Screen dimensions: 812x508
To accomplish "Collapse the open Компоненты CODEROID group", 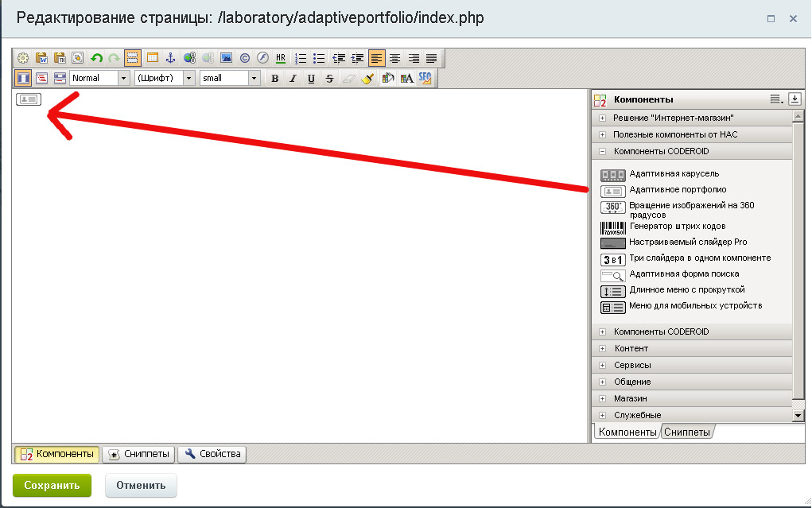I will pyautogui.click(x=603, y=151).
